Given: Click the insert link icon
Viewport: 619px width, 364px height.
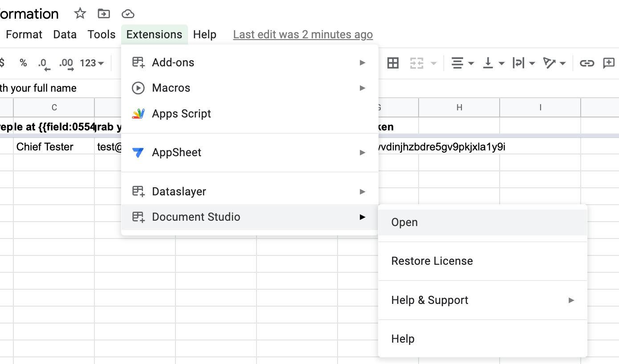Looking at the screenshot, I should [x=586, y=63].
